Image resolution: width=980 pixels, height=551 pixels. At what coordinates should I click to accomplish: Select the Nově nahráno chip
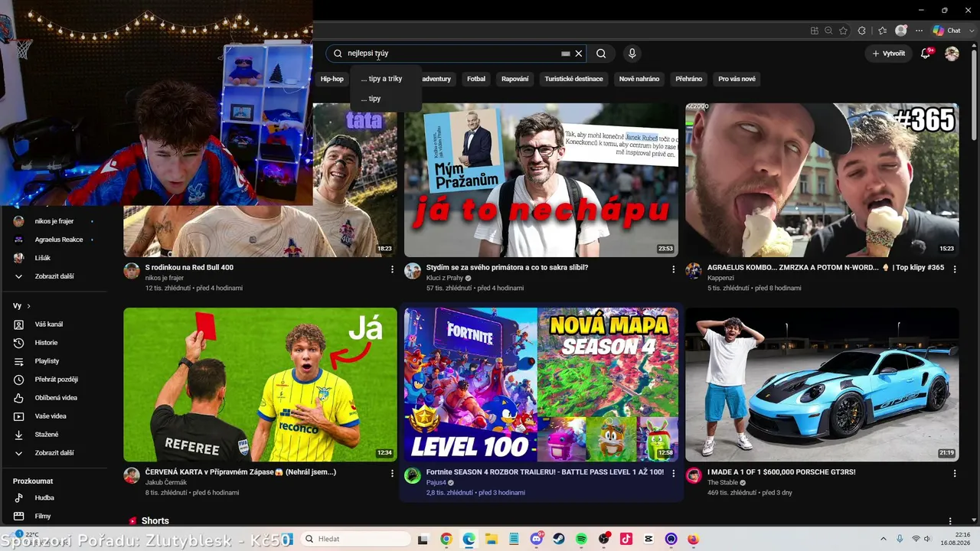(x=639, y=79)
